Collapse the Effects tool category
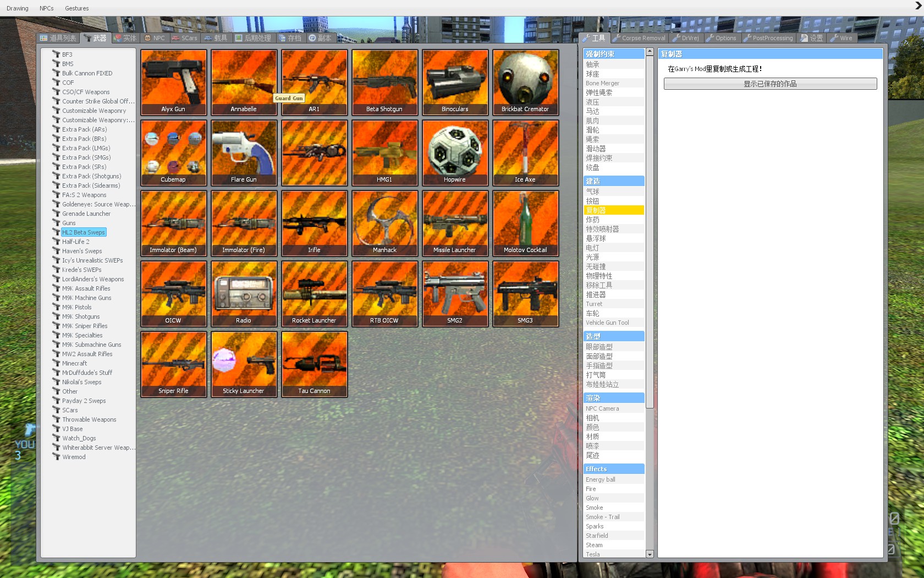This screenshot has width=924, height=578. (x=614, y=469)
